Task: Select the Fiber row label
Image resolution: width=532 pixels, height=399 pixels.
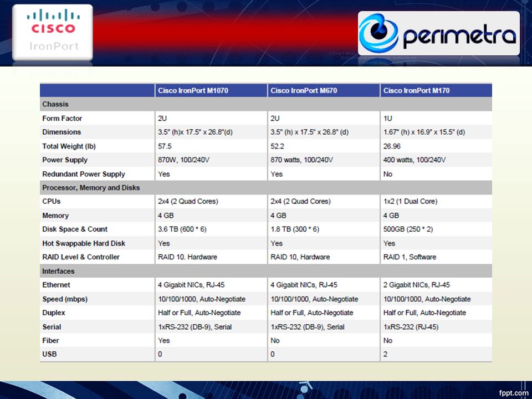Action: pyautogui.click(x=50, y=340)
